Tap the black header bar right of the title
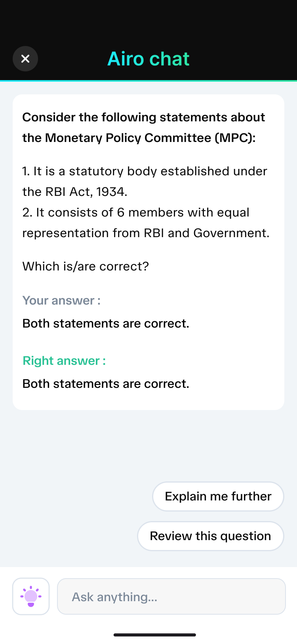The width and height of the screenshot is (297, 644). click(x=246, y=59)
